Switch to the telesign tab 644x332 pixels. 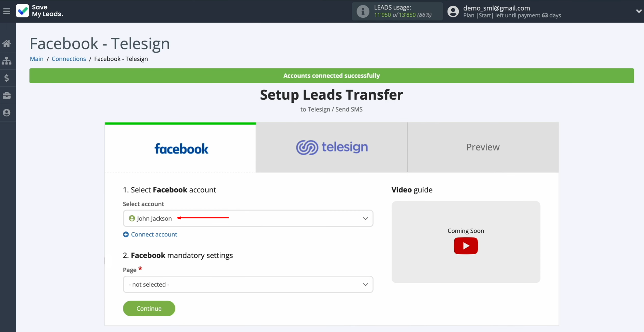332,147
